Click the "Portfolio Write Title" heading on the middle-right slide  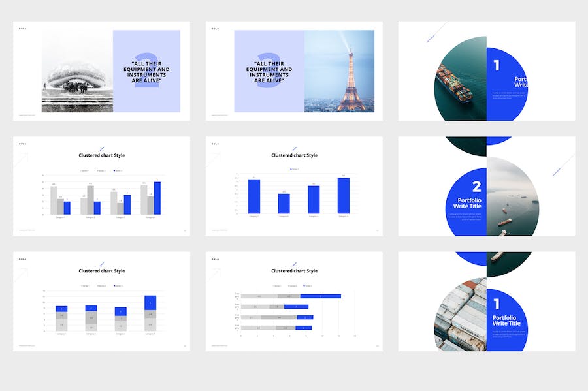coord(469,203)
